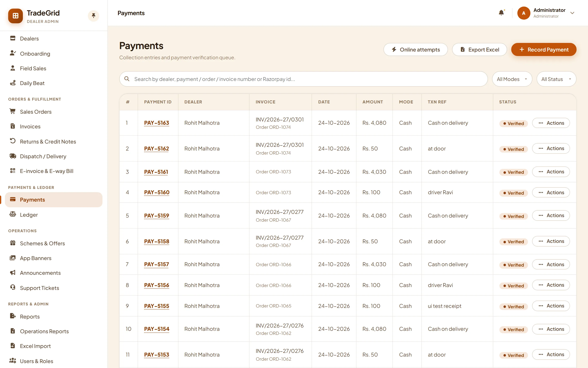Open the All Status filter dropdown
Viewport: 588px width, 368px height.
556,79
